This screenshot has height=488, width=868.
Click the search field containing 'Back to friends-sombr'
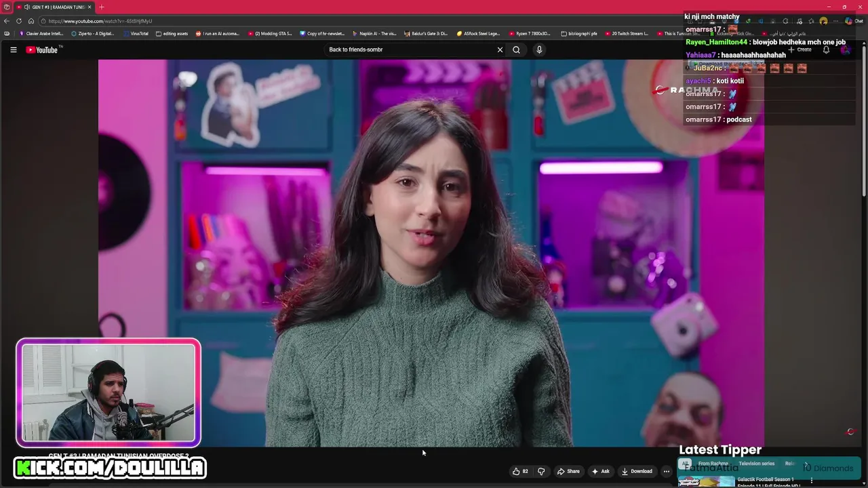410,49
